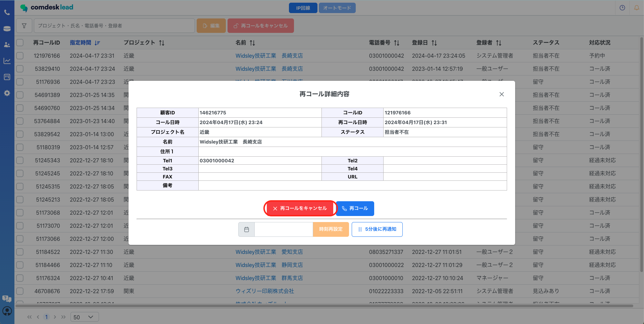Click the calendar icon in dialog
644x324 pixels.
[247, 229]
